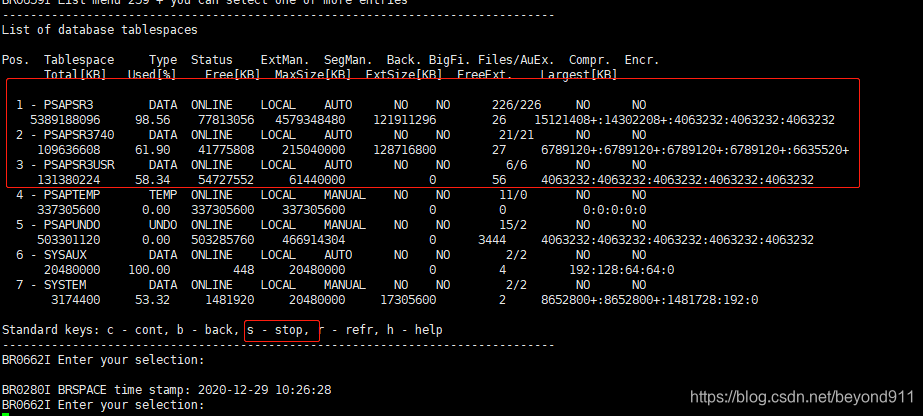Click the green terminal cursor
The image size is (923, 416).
click(x=5, y=414)
